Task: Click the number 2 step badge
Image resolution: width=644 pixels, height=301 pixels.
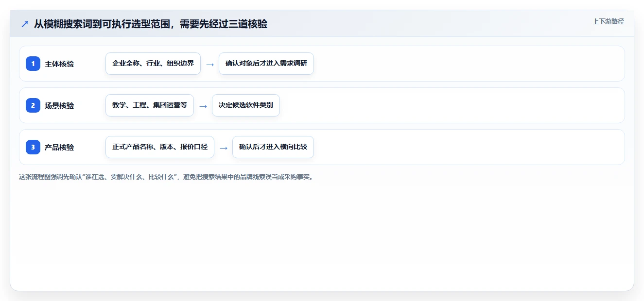Action: pos(33,105)
